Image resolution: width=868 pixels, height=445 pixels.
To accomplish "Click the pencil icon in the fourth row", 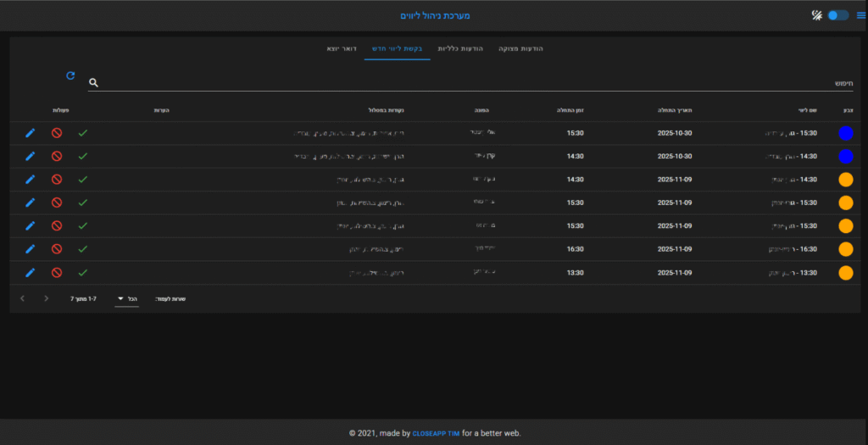I will (x=31, y=203).
